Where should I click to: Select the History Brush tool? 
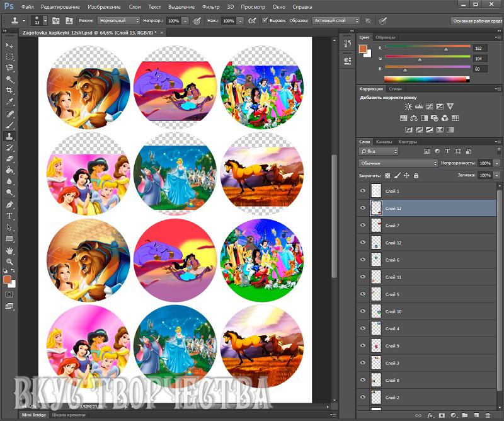(9, 147)
